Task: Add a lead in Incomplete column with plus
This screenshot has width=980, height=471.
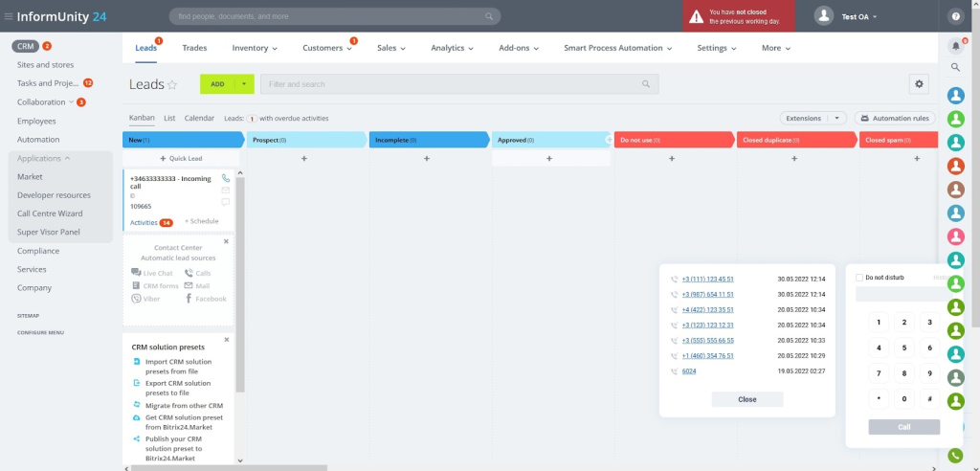Action: pyautogui.click(x=427, y=158)
